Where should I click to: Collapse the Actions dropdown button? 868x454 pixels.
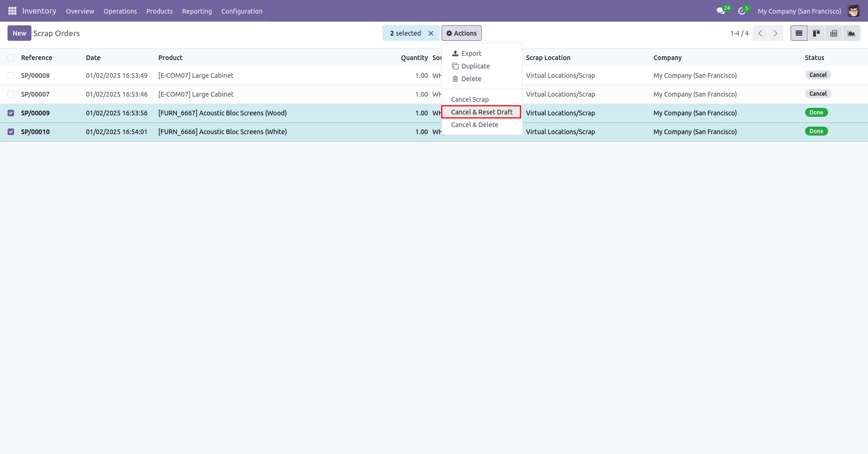coord(462,33)
